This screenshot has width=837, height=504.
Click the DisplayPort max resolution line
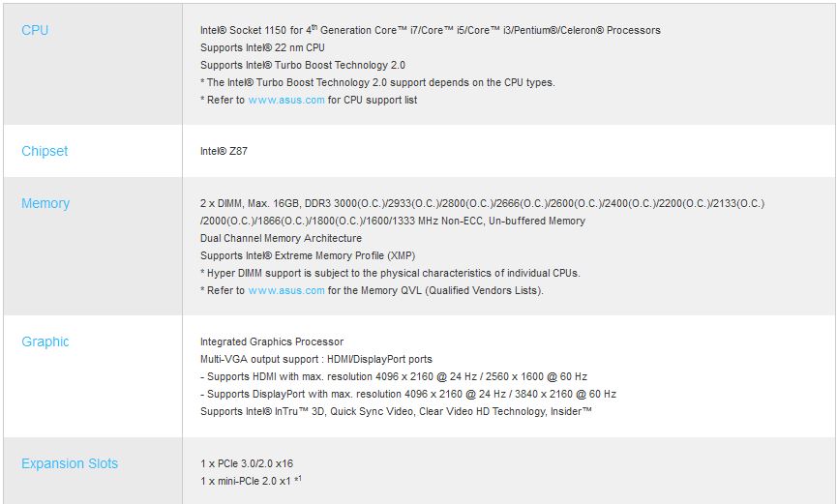407,394
